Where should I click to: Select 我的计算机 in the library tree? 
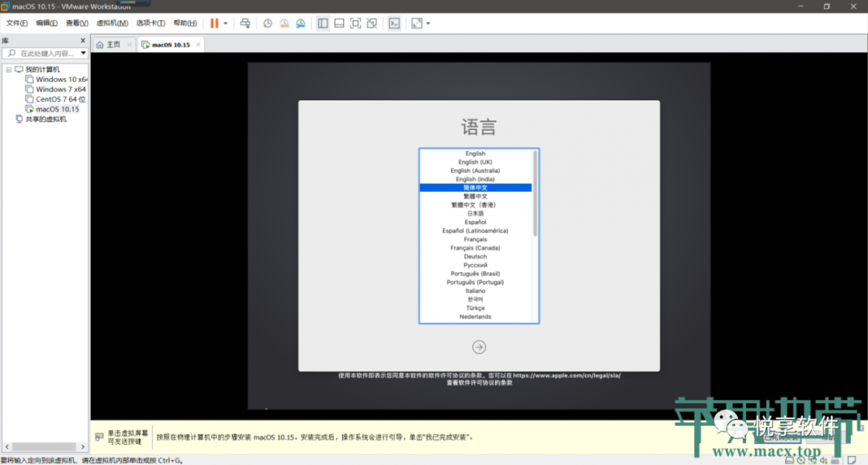pos(42,70)
